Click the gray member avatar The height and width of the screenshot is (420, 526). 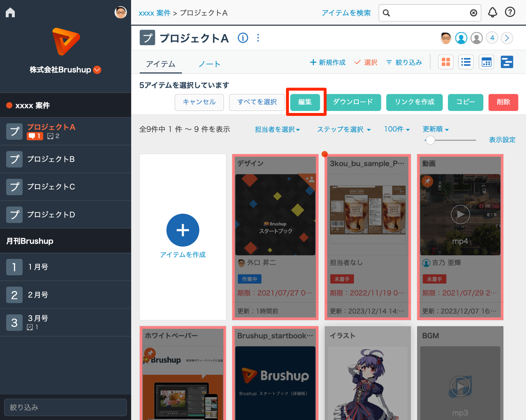477,38
